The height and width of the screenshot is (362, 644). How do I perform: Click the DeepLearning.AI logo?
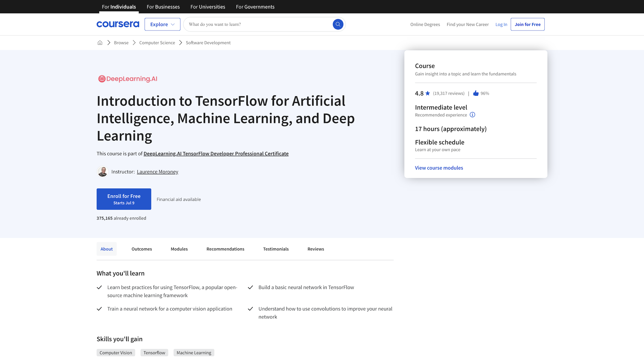128,79
